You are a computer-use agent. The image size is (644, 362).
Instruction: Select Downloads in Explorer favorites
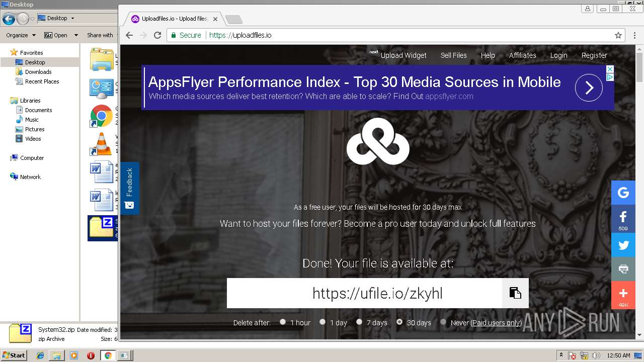[38, 72]
